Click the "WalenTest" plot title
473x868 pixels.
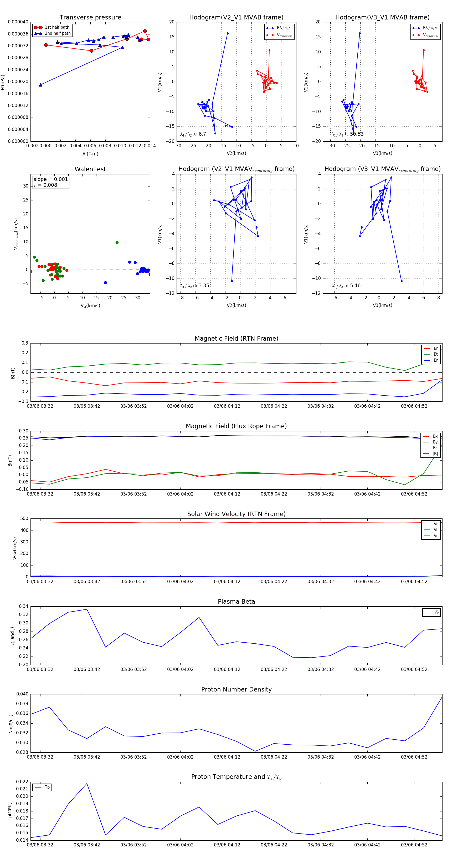coord(90,169)
